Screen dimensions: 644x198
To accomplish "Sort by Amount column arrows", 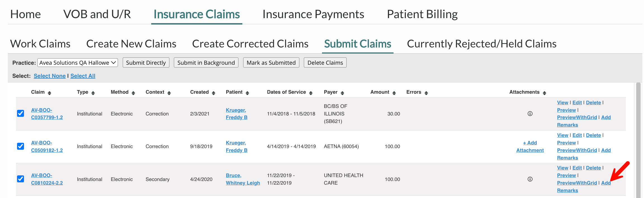I will (x=394, y=93).
